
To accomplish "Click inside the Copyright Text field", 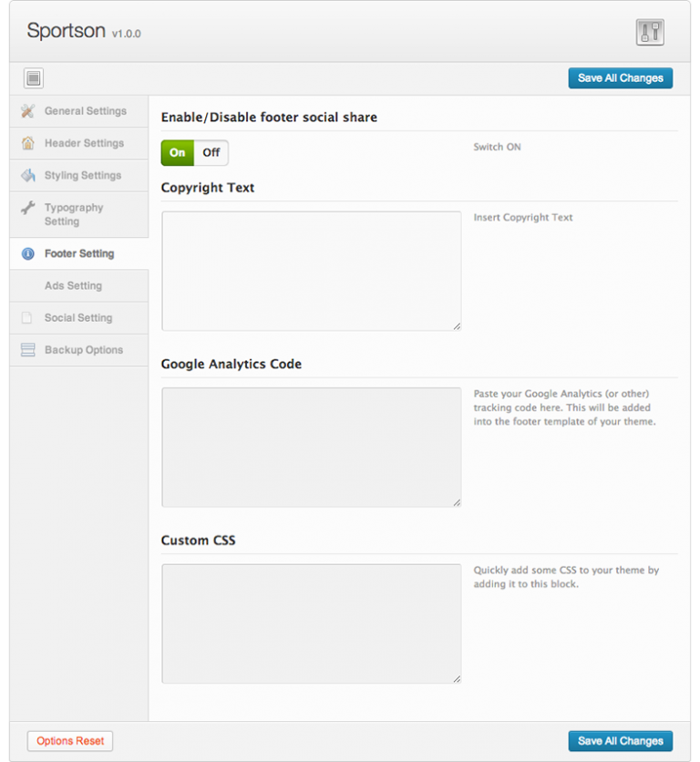I will click(311, 271).
